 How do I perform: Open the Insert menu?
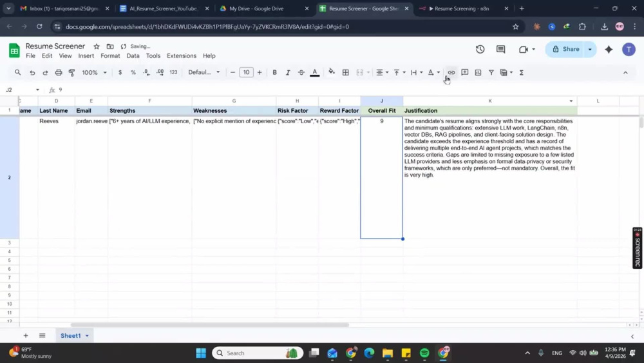click(x=86, y=56)
